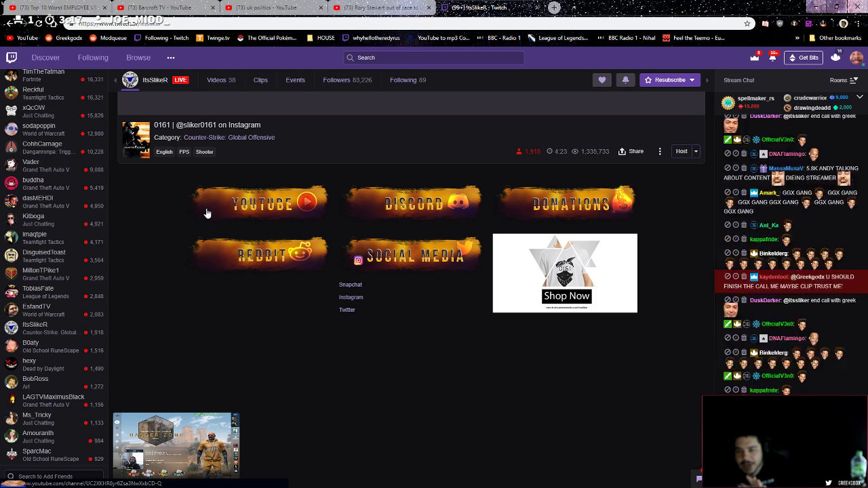Image resolution: width=868 pixels, height=488 pixels.
Task: Open the mini stream player thumbnail
Action: pyautogui.click(x=176, y=445)
